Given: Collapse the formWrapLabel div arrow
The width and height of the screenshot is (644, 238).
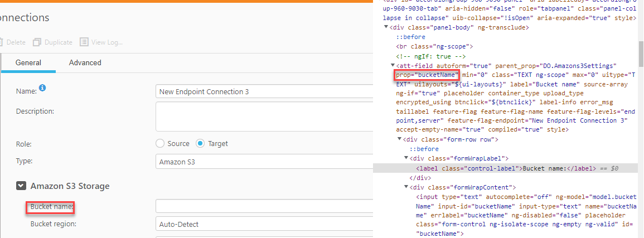Looking at the screenshot, I should coord(406,158).
